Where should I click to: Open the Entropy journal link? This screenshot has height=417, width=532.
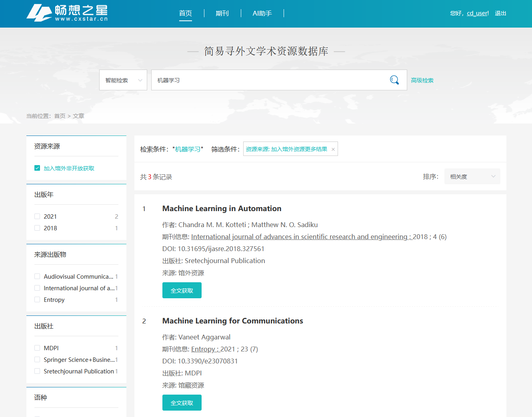(x=203, y=349)
